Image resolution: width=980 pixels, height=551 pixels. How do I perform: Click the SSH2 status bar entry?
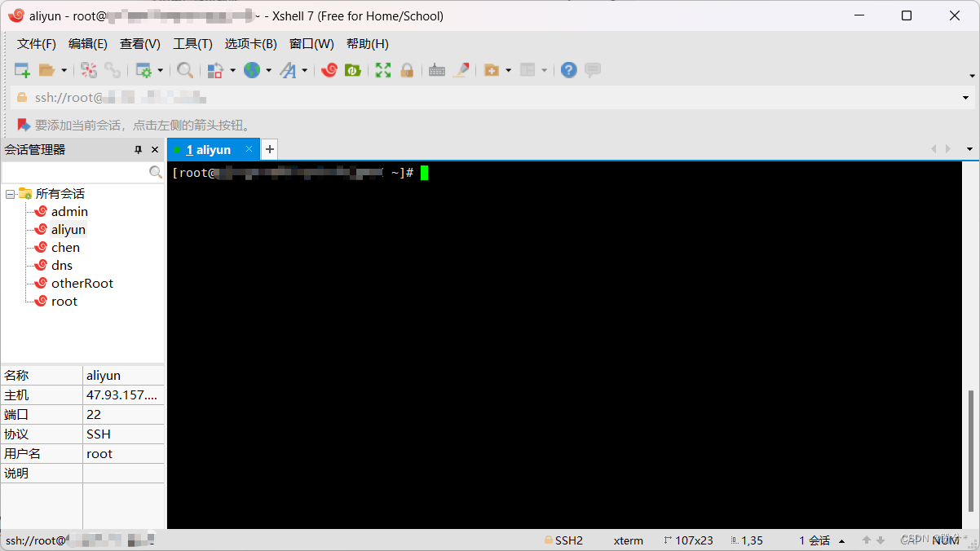563,540
